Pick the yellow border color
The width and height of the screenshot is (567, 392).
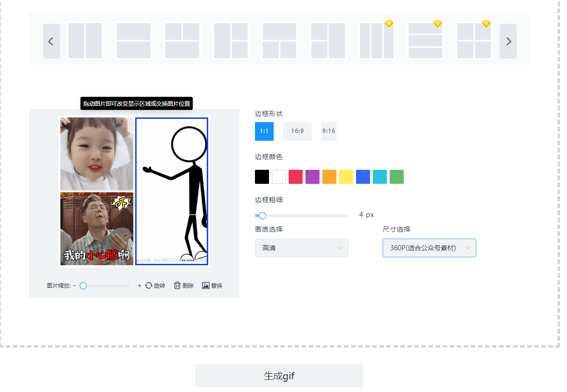coord(346,177)
